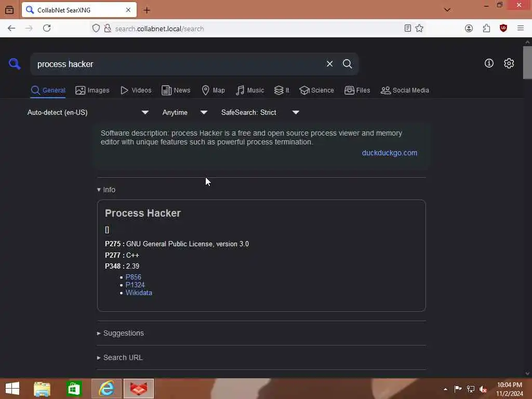This screenshot has height=399, width=532.
Task: Click the Action Center flag icon
Action: point(458,389)
